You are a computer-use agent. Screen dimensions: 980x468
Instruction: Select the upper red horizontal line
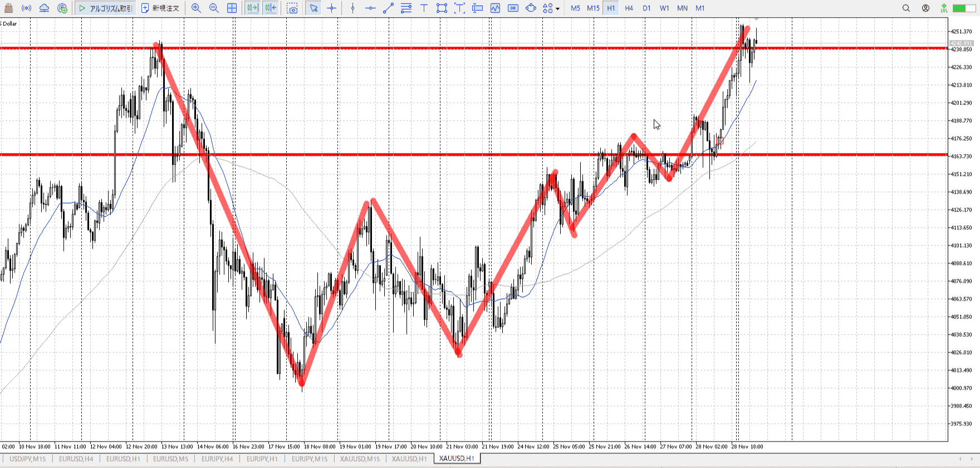pyautogui.click(x=445, y=48)
